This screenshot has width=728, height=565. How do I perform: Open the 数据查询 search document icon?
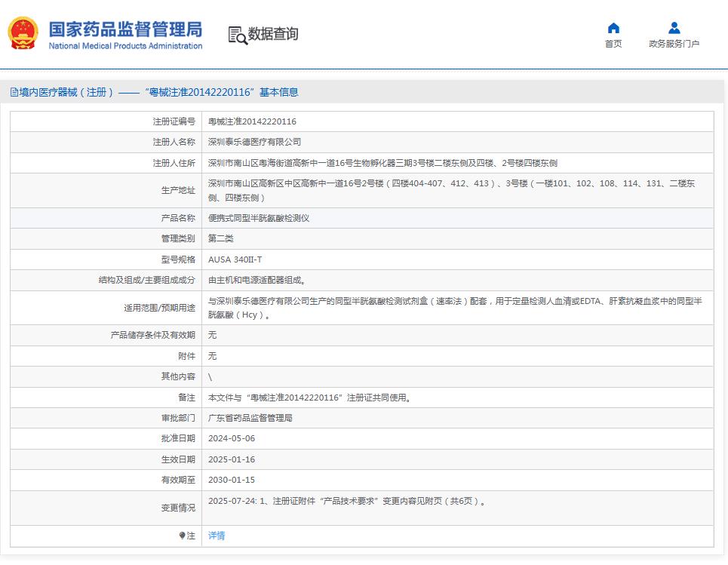click(x=237, y=35)
